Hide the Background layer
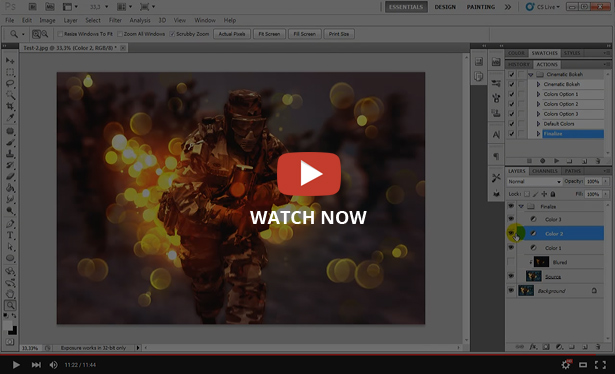The width and height of the screenshot is (615, 374). (x=511, y=290)
